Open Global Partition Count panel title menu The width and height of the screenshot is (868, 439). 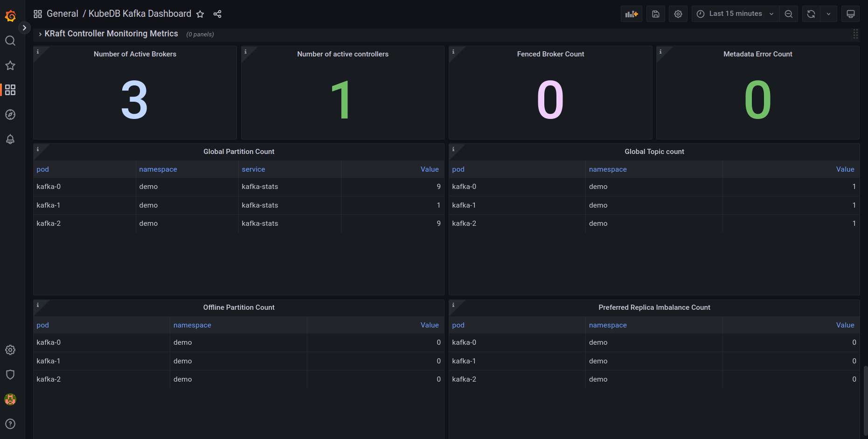pos(239,152)
